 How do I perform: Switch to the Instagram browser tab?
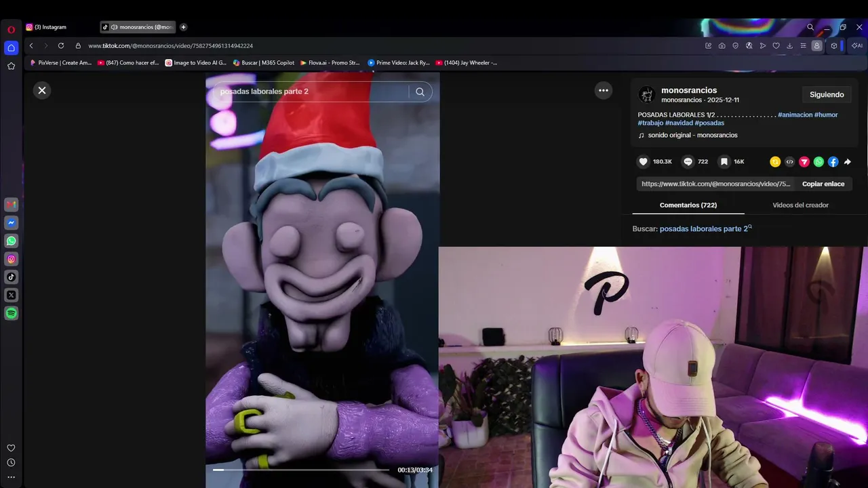(60, 27)
